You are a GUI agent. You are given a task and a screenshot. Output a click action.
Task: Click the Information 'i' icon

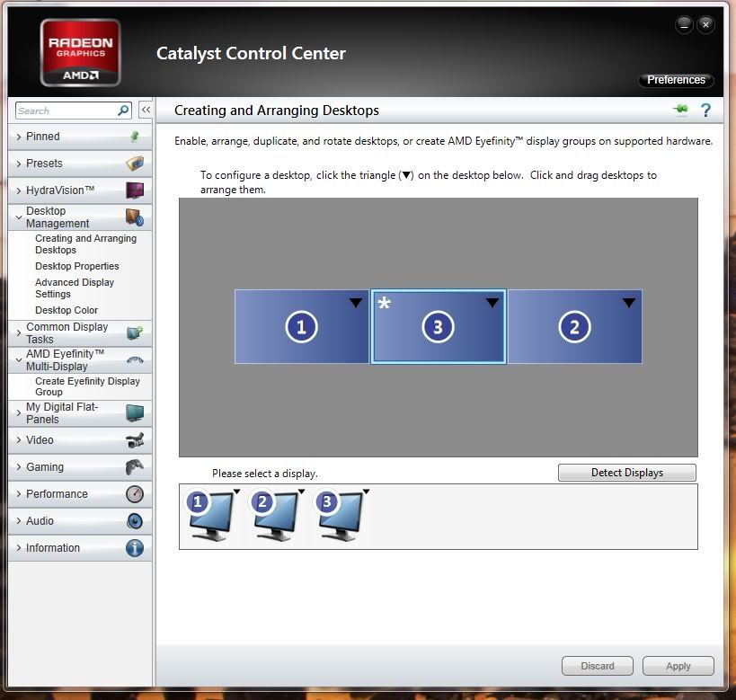click(x=135, y=548)
